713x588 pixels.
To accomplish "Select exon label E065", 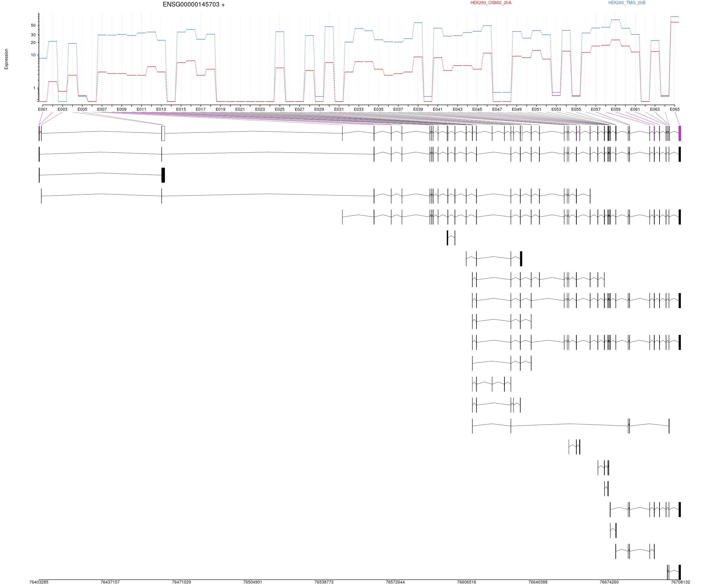I will coord(675,109).
